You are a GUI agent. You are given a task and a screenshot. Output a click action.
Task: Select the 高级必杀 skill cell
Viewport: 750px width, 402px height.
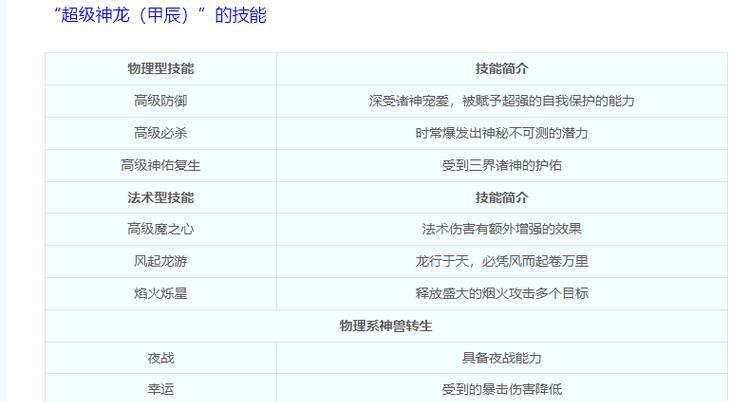[x=161, y=133]
